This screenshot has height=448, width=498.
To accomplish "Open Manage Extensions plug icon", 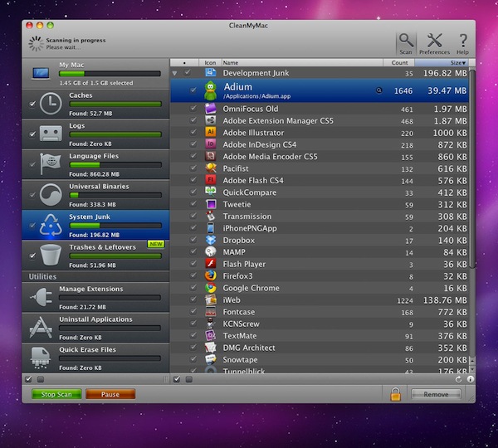I will [x=41, y=297].
